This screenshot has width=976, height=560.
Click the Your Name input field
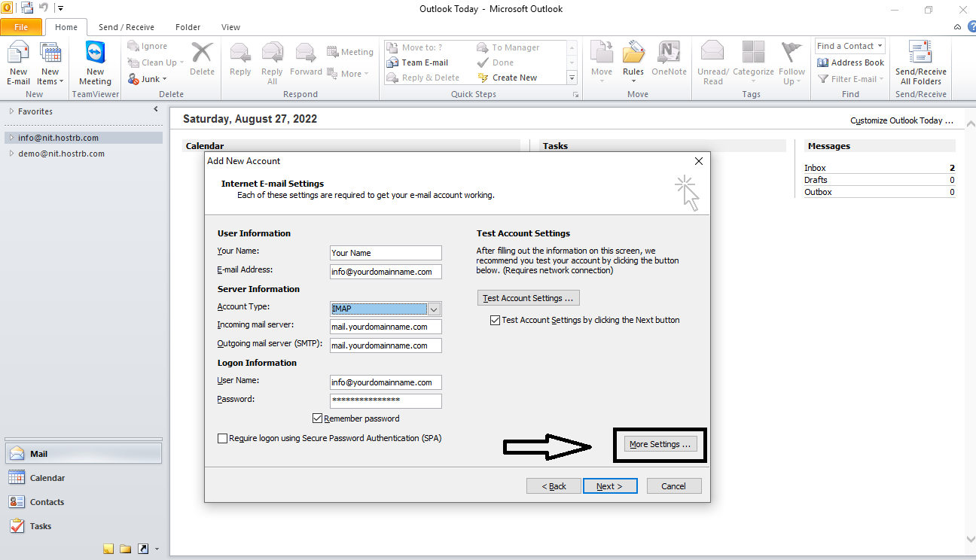click(x=386, y=253)
